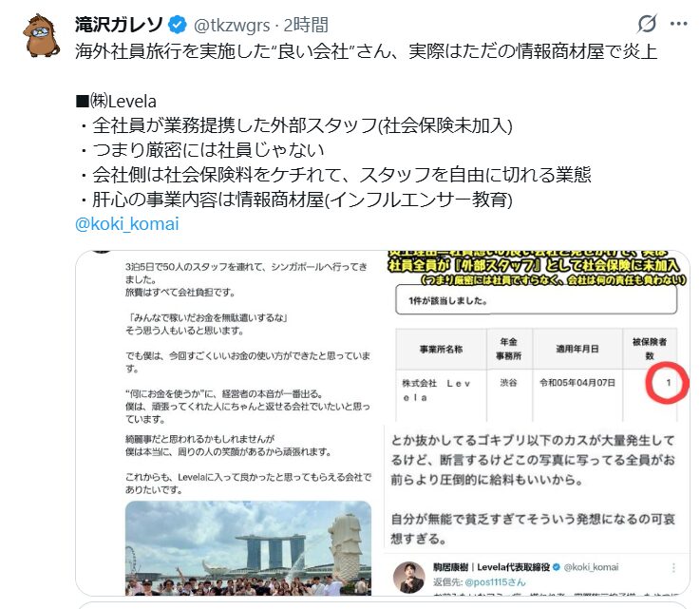Screen dimensions: 700x609
Task: Click 駒居康樹 verified badge in embedded tweet
Action: pos(557,567)
